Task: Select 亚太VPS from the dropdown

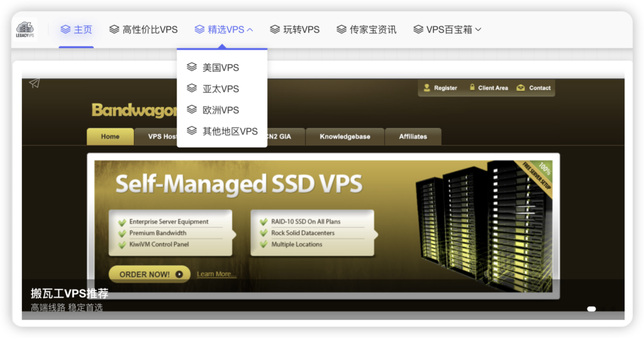Action: [x=222, y=88]
